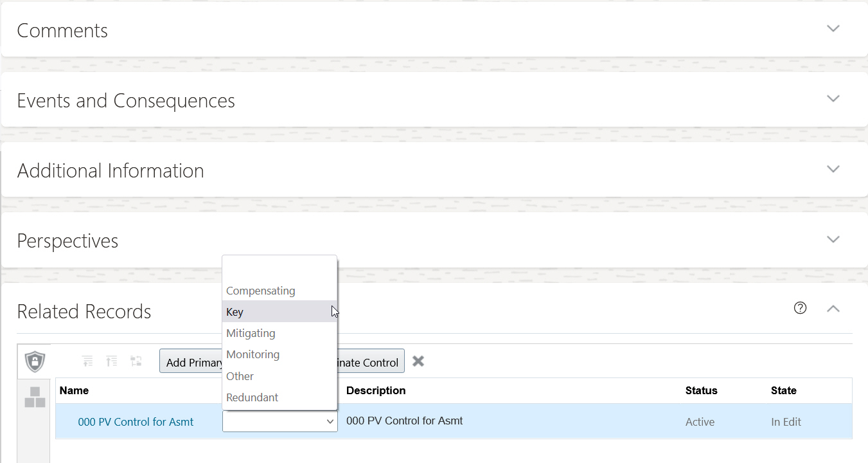Select Monitoring from the list
Screen dimensions: 868x463
[252, 354]
